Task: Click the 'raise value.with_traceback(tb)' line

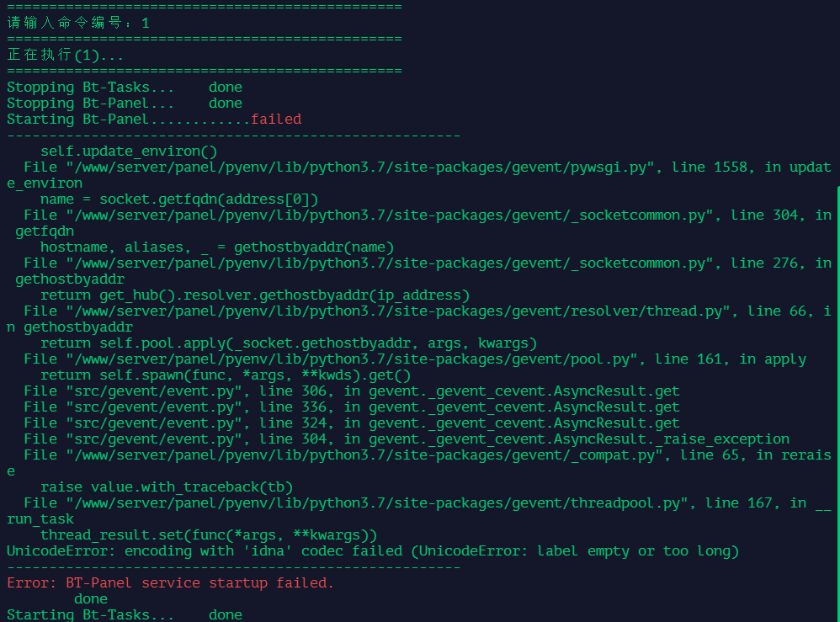Action: 167,487
